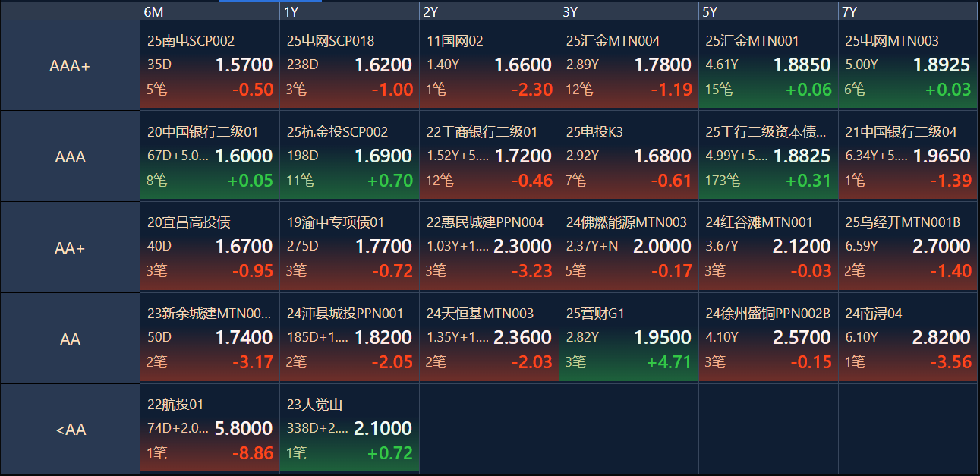Click the AA rating row header
Screen dimensions: 980x476
70,339
